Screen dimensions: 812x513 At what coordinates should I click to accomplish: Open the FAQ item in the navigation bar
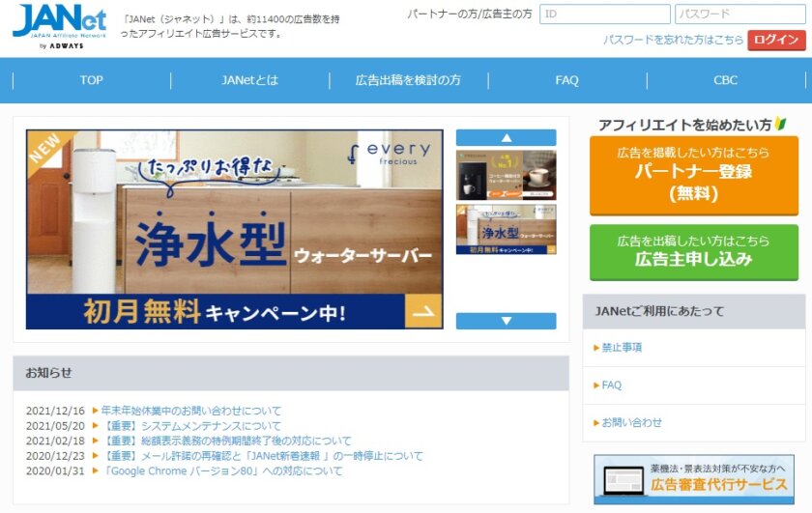tap(567, 80)
